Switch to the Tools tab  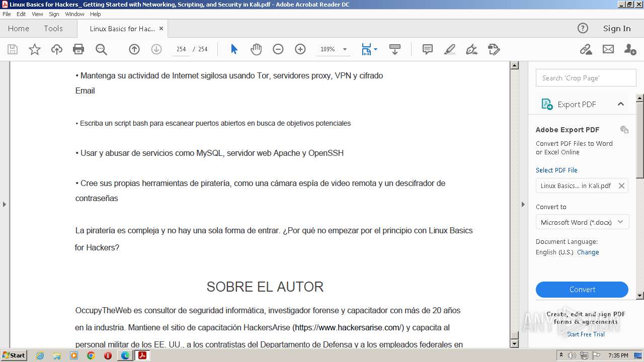click(53, 29)
